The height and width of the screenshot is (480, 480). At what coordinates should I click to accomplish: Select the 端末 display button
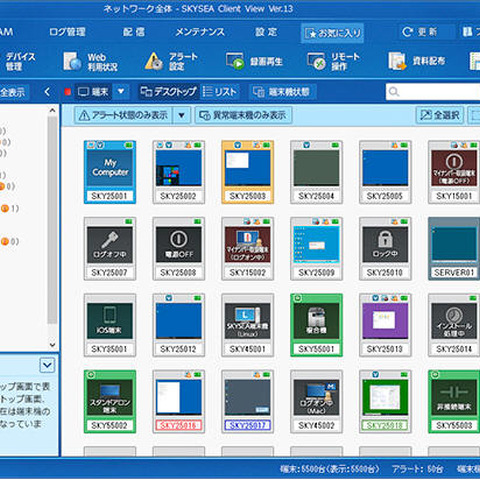tap(93, 92)
